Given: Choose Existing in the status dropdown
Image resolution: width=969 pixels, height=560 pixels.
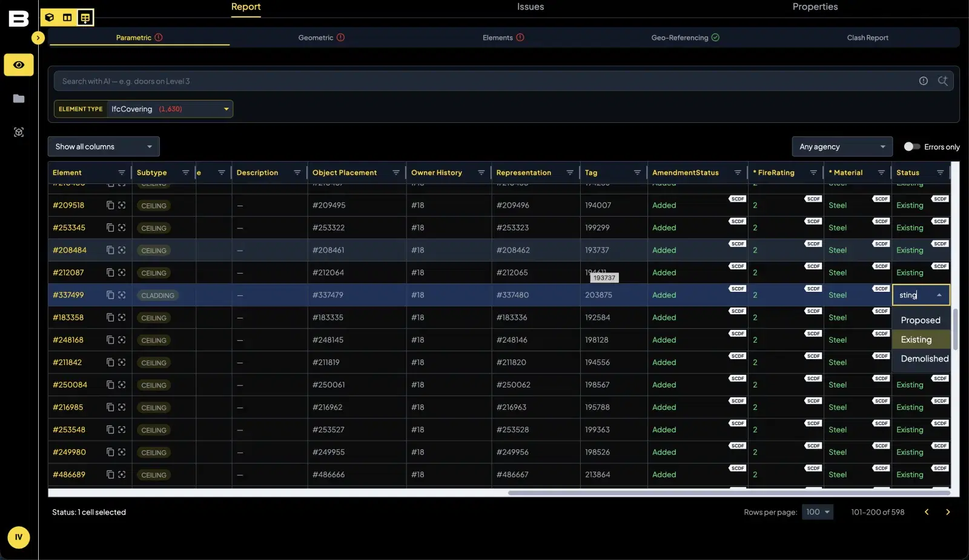Looking at the screenshot, I should [x=921, y=340].
